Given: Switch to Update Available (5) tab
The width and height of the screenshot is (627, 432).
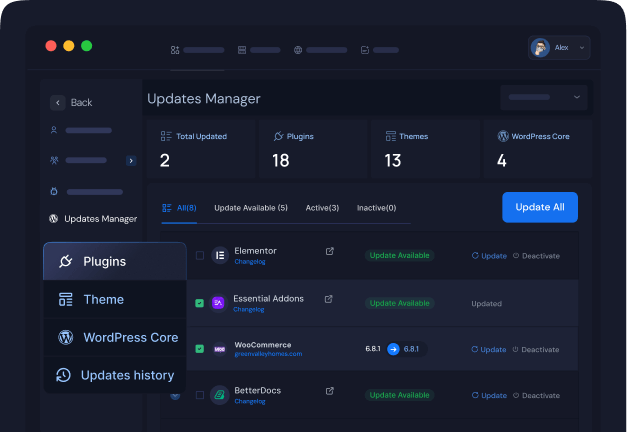Looking at the screenshot, I should [251, 208].
